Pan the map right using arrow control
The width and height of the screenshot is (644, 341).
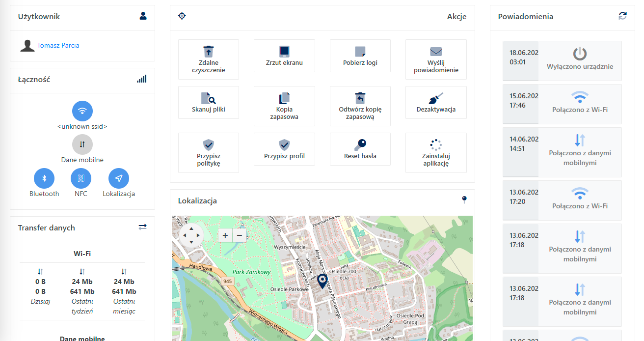click(x=198, y=235)
